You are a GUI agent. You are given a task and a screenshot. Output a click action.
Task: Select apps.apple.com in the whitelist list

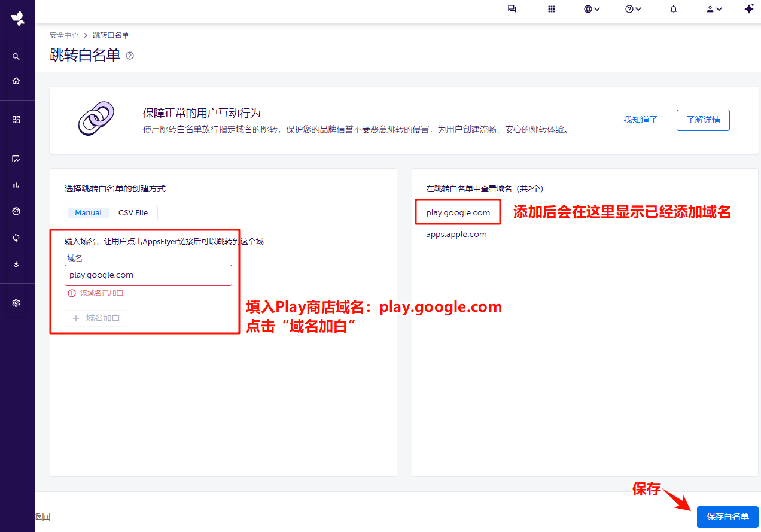(x=456, y=235)
